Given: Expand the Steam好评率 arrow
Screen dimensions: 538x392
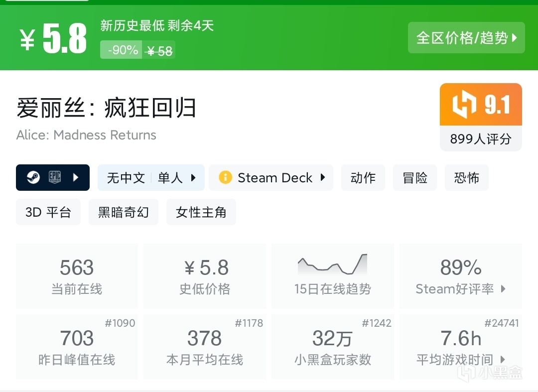Looking at the screenshot, I should pos(503,289).
